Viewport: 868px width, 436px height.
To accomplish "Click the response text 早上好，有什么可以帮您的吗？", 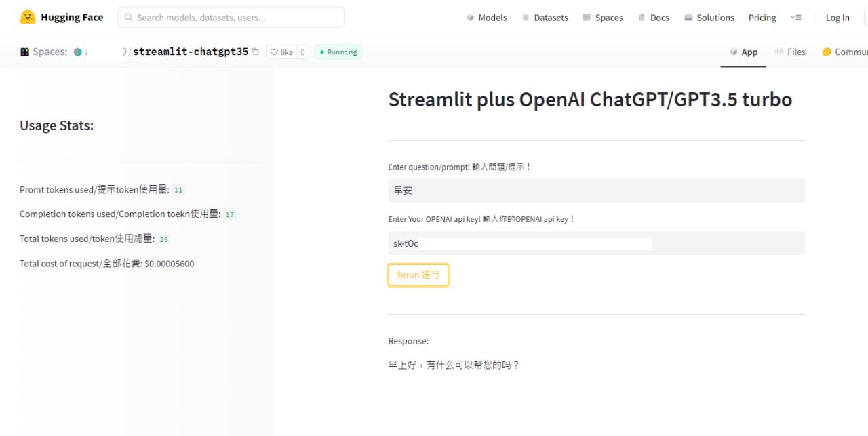I will [454, 365].
